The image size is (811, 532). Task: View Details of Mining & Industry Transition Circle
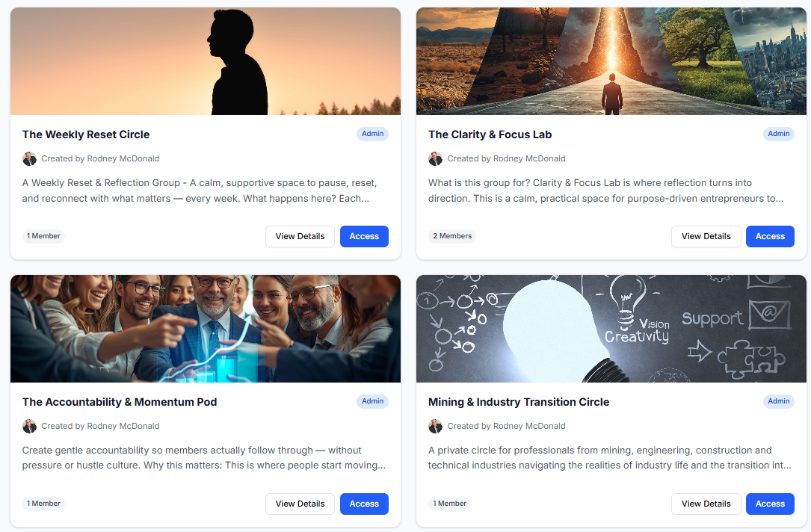706,504
